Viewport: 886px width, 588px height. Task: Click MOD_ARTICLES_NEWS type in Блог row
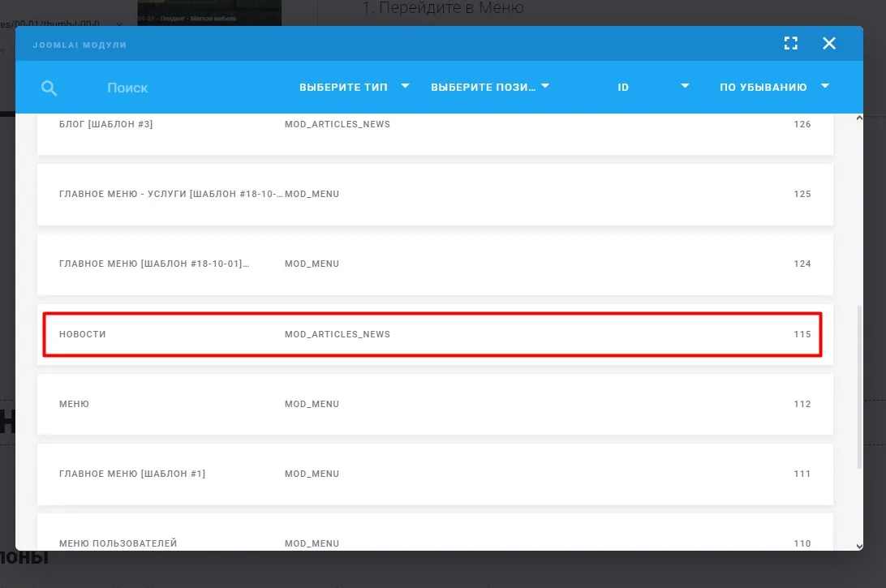[x=338, y=124]
